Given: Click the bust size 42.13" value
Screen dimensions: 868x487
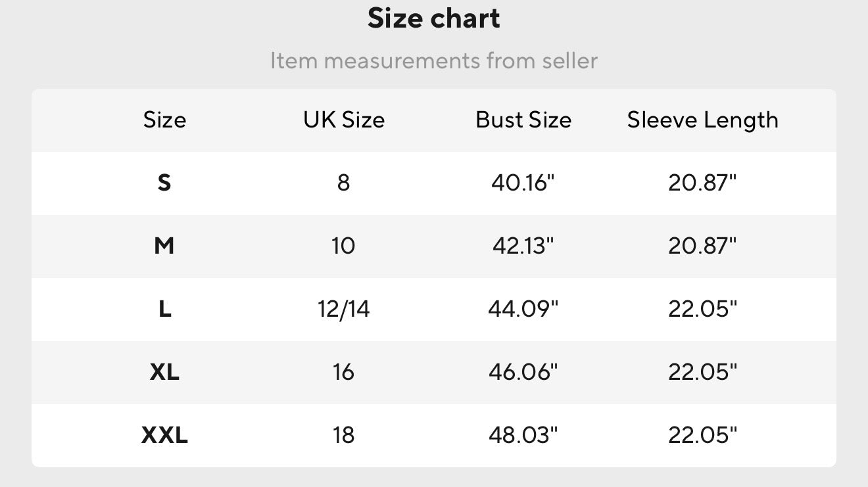Looking at the screenshot, I should pyautogui.click(x=523, y=246).
